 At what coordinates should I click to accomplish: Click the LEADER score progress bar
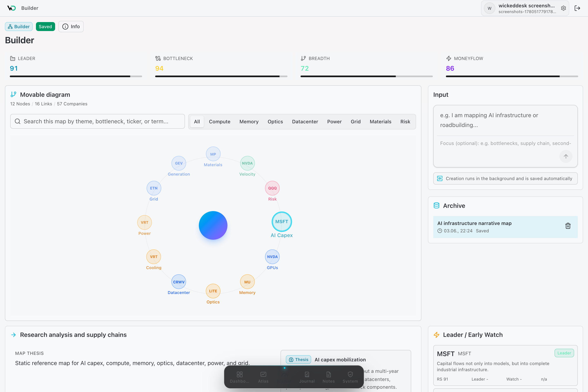click(x=76, y=76)
